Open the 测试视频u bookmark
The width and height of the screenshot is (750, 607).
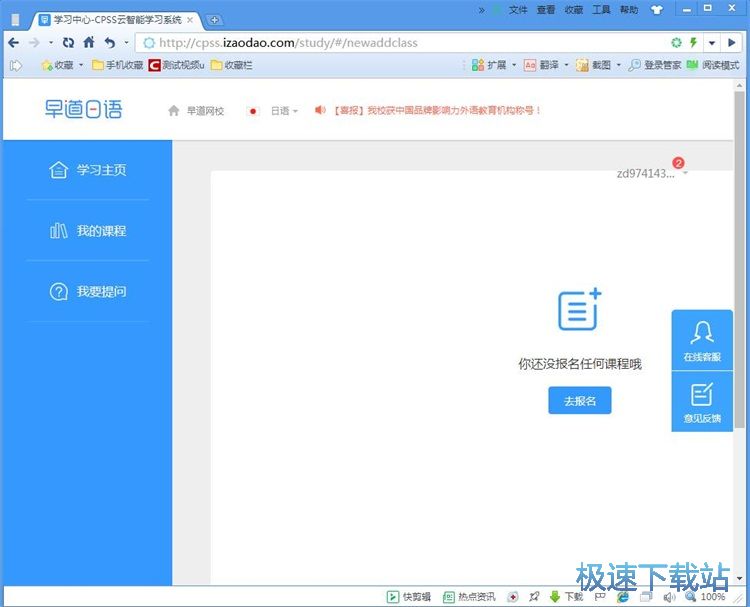coord(176,65)
